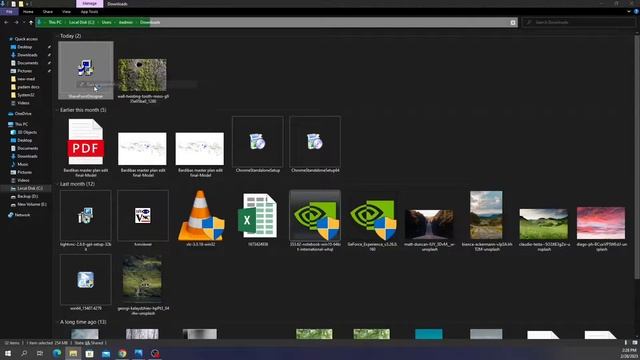Select the claudio-testa green hills photo
The height and width of the screenshot is (360, 640).
click(x=543, y=224)
